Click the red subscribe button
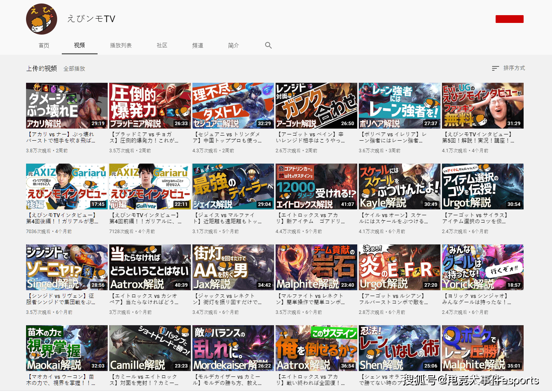 [x=509, y=19]
